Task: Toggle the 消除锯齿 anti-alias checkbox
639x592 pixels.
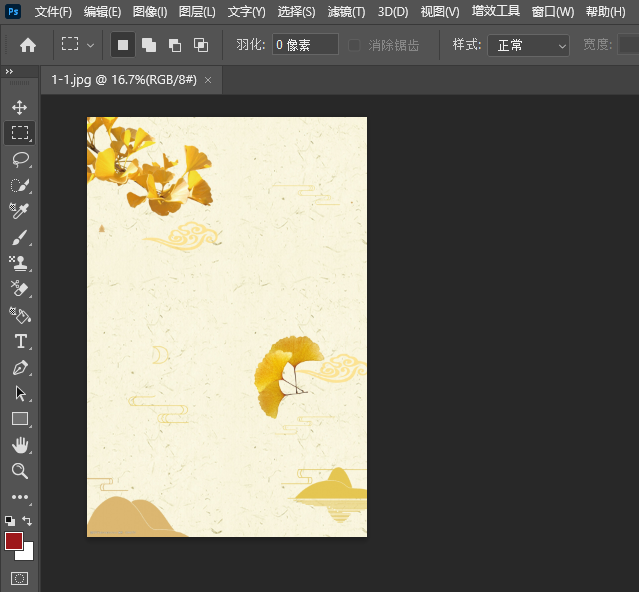Action: [x=354, y=45]
